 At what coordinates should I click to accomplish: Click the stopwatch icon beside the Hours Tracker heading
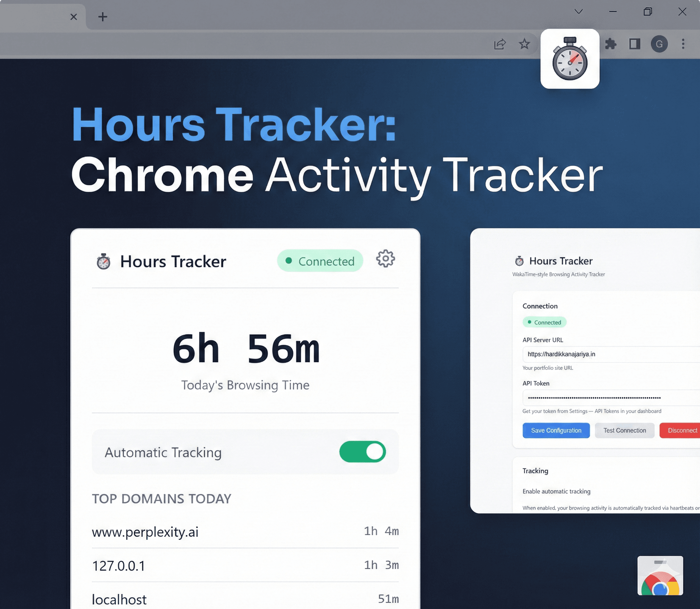click(103, 261)
